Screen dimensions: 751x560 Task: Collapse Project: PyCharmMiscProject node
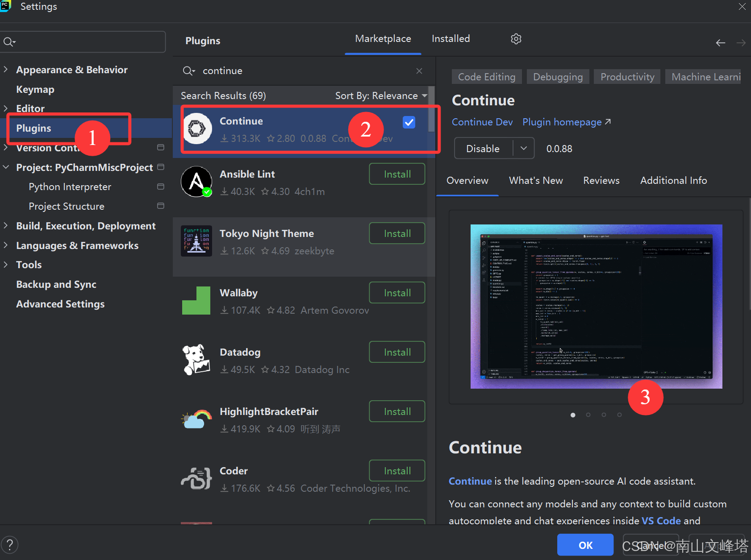click(x=6, y=167)
